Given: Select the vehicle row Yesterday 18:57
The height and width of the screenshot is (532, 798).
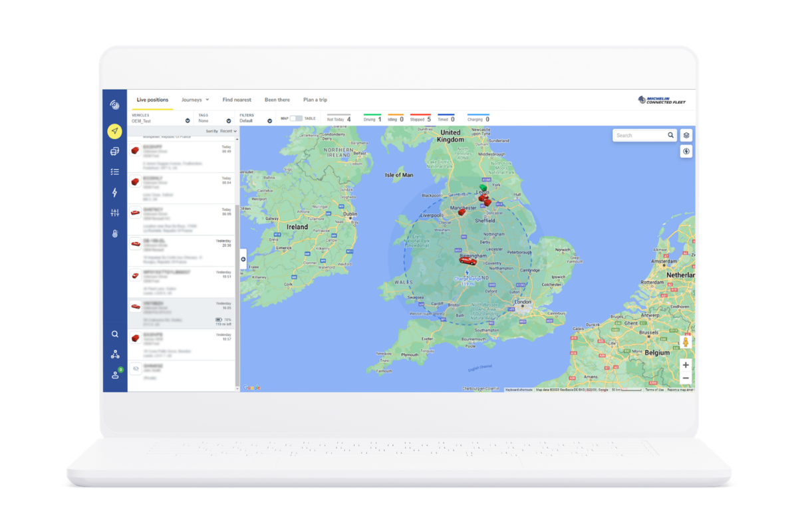Looking at the screenshot, I should [x=182, y=344].
